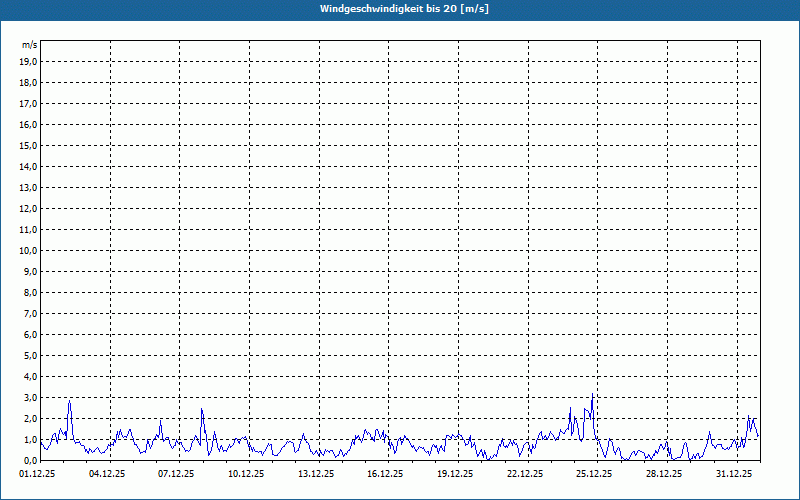Choose the 22.12.25 date label

(x=525, y=474)
